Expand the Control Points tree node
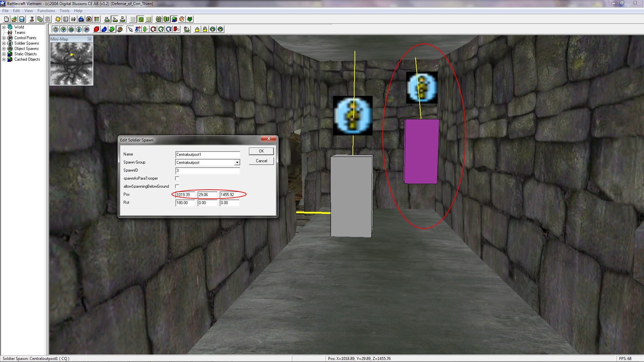The width and height of the screenshot is (644, 362). click(x=4, y=38)
